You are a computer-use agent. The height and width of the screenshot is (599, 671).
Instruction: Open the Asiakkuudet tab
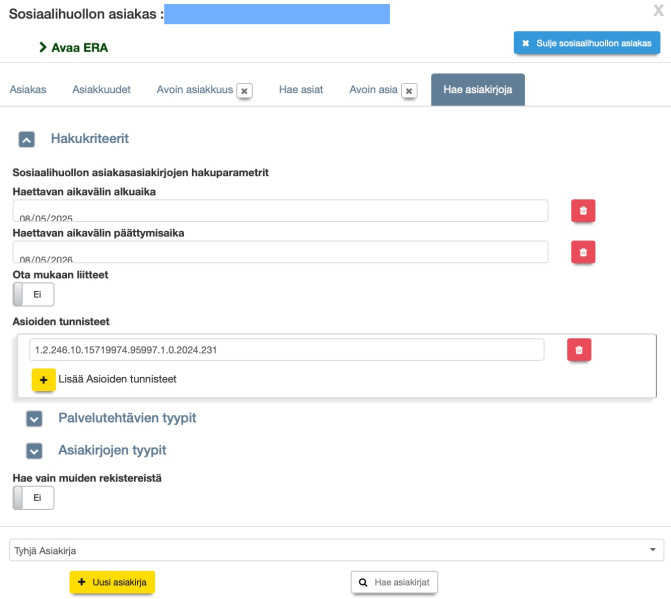pos(101,89)
